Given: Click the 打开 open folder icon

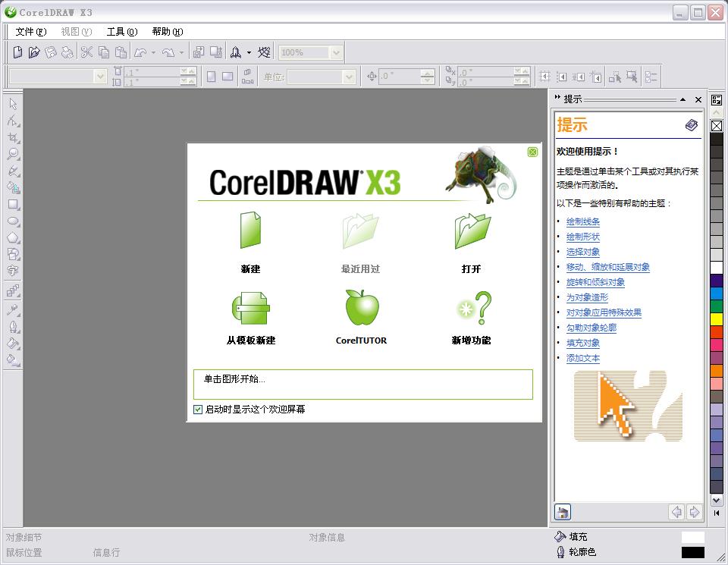Looking at the screenshot, I should [x=472, y=231].
